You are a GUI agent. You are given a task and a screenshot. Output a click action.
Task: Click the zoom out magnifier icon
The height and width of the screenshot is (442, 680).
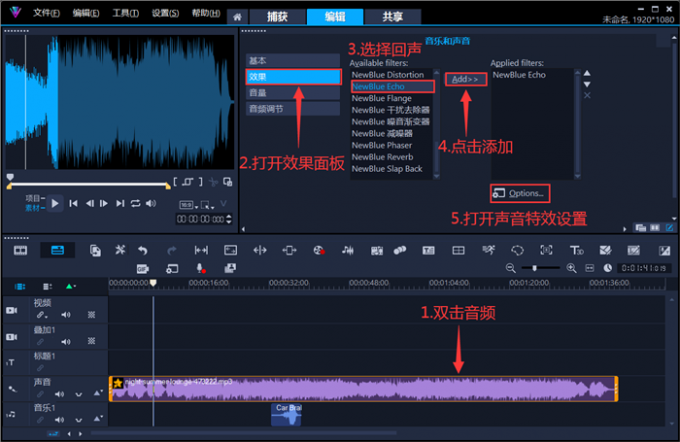coord(511,268)
